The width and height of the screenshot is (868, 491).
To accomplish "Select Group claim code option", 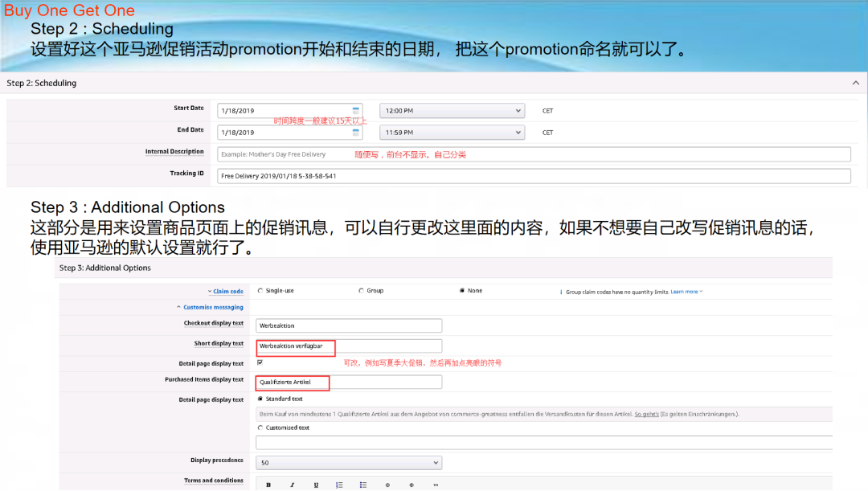I will (x=361, y=291).
